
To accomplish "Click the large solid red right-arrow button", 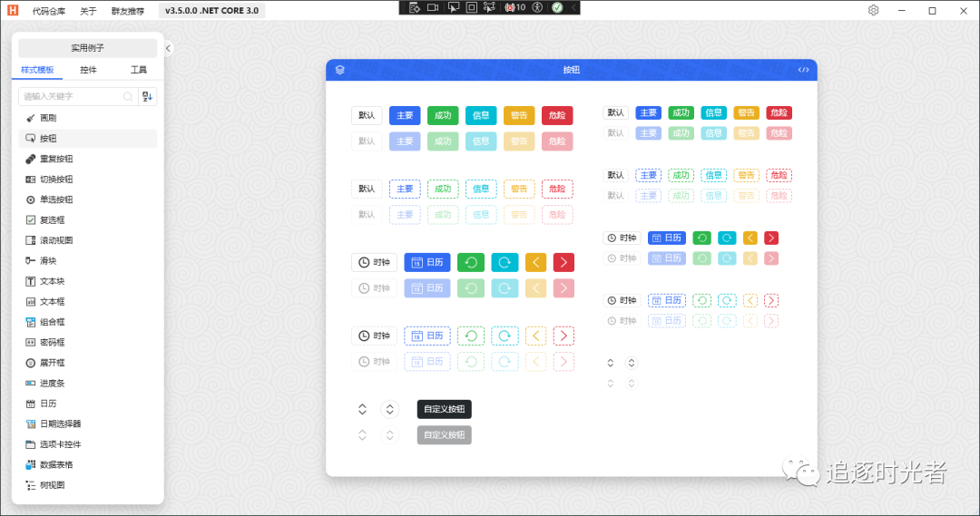I will [563, 262].
